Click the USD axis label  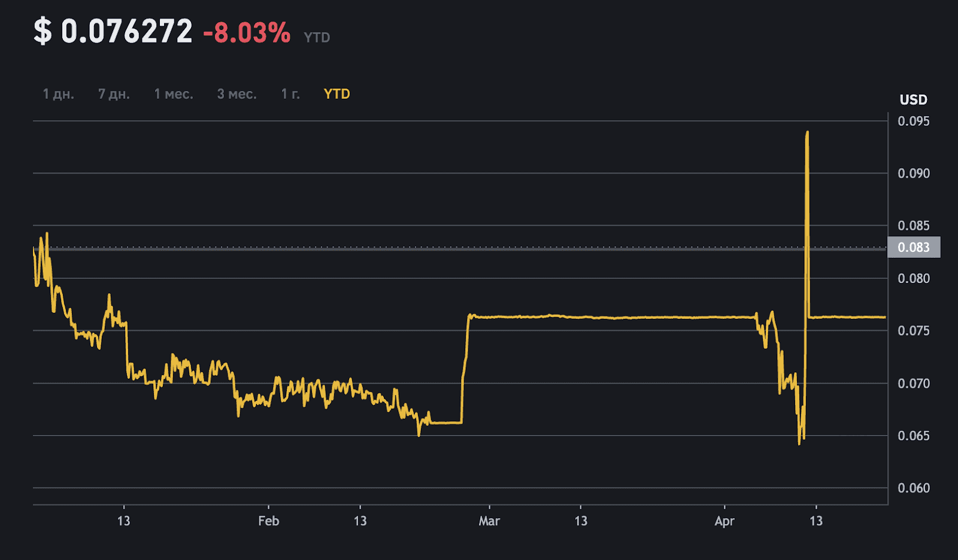[x=913, y=100]
